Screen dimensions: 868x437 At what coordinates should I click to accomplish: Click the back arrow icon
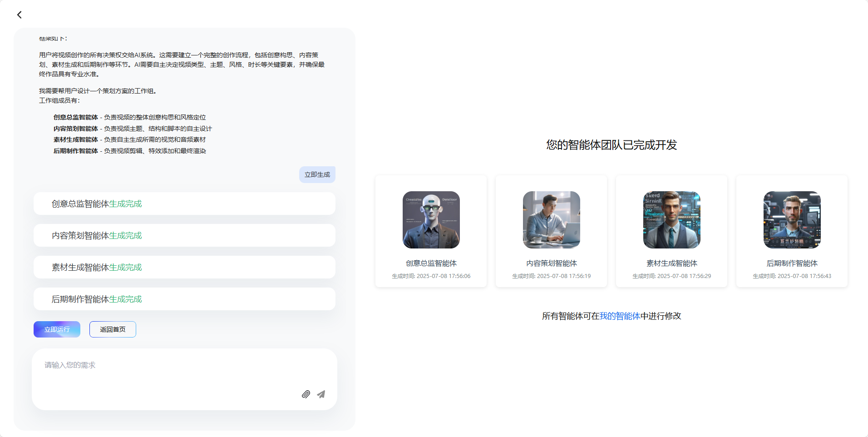(19, 15)
